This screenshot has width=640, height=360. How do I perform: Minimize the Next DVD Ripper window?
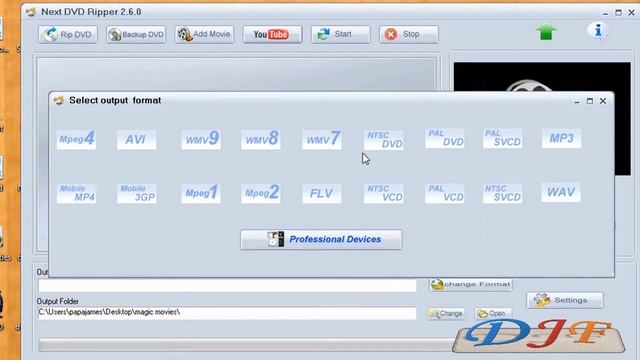coord(606,13)
